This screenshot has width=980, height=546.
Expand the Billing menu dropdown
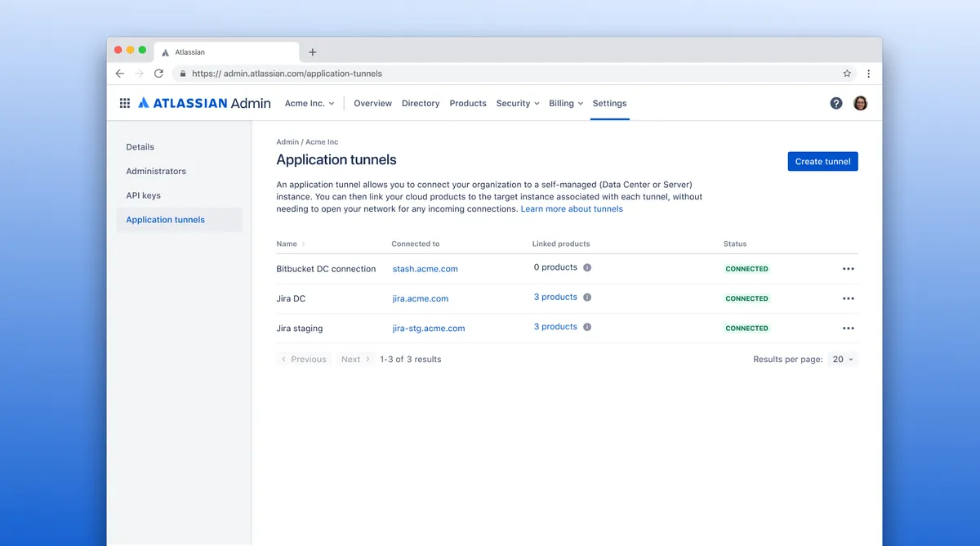[566, 103]
